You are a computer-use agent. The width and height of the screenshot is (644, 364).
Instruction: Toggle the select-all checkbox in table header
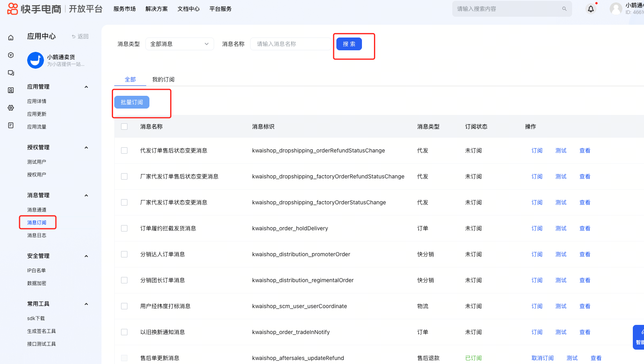tap(124, 127)
